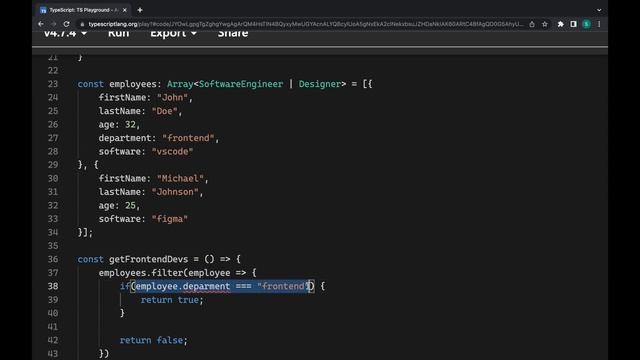
Task: Click the underlined deparment property on line 38
Action: (206, 286)
